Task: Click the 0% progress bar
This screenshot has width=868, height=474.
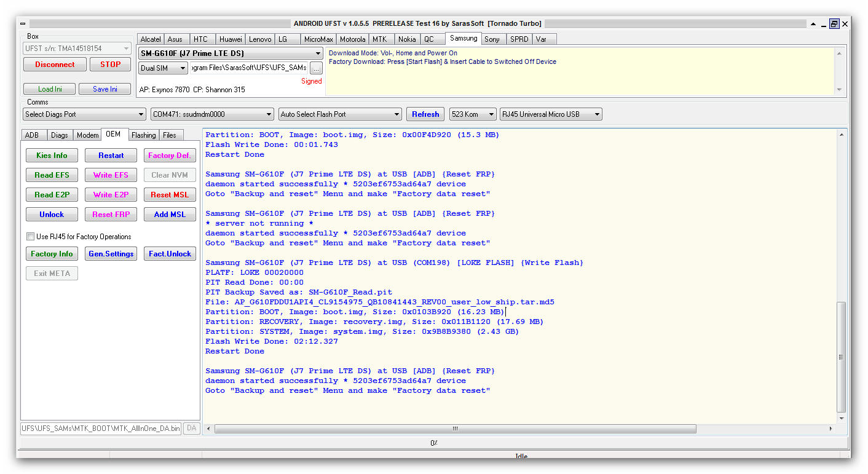Action: coord(433,443)
